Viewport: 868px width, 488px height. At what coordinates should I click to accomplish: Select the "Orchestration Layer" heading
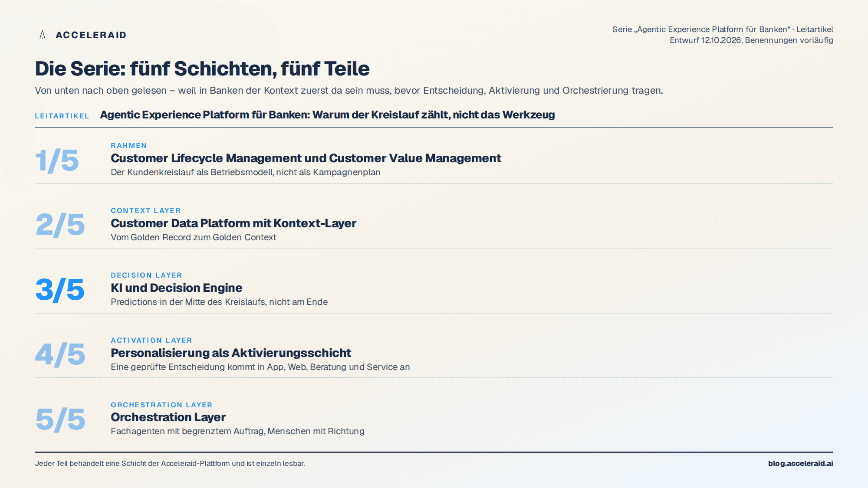[x=168, y=417]
